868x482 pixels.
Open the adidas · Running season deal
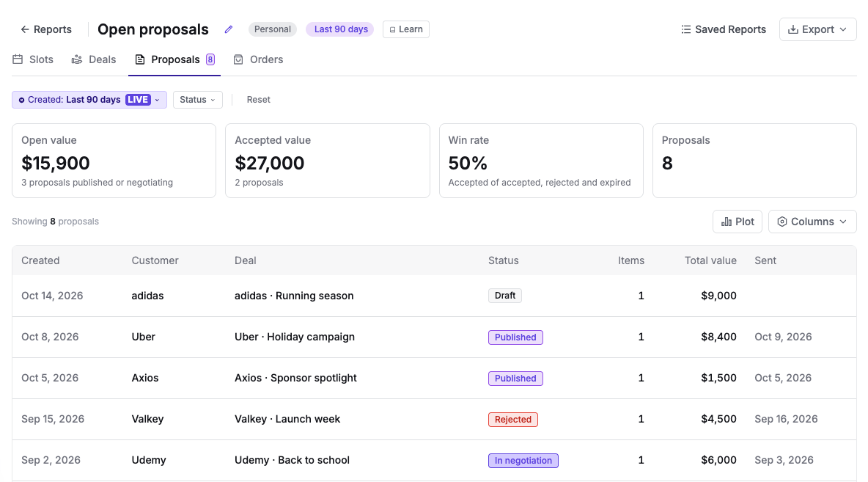coord(294,296)
